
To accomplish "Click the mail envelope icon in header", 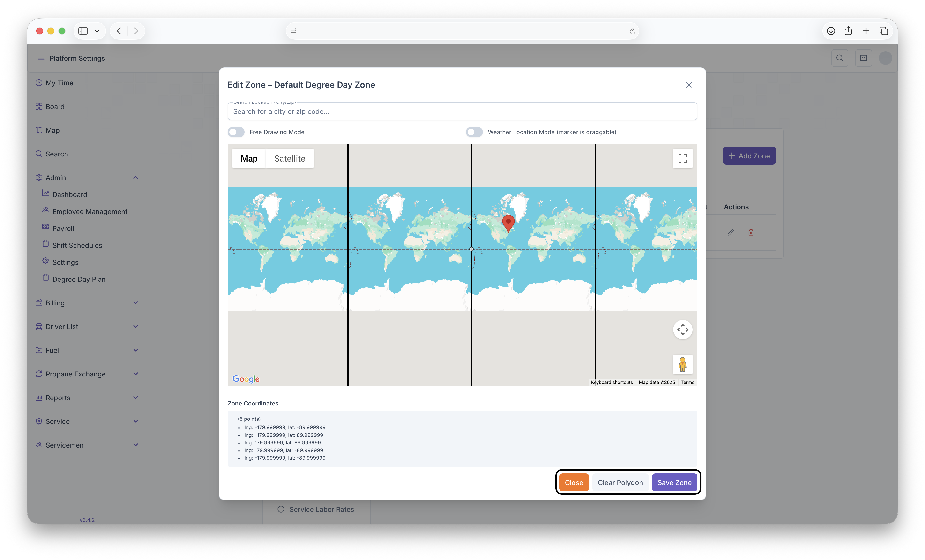I will pos(863,58).
